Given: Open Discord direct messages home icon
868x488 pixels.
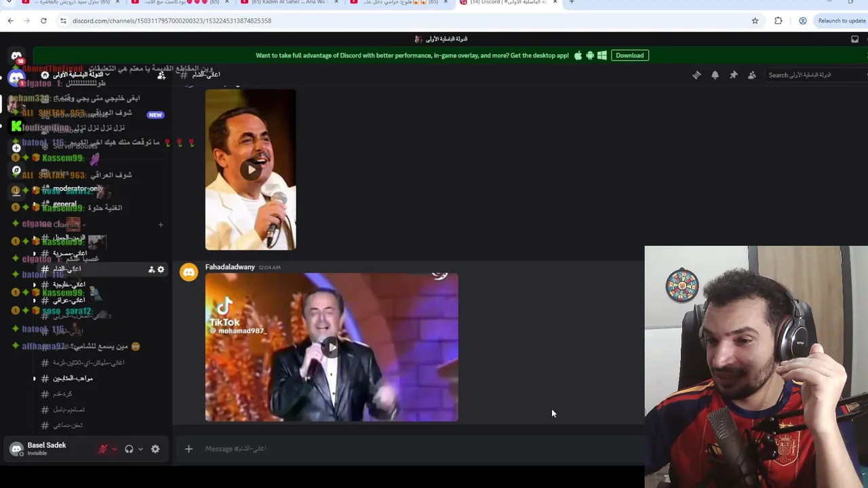Looking at the screenshot, I should tap(16, 56).
